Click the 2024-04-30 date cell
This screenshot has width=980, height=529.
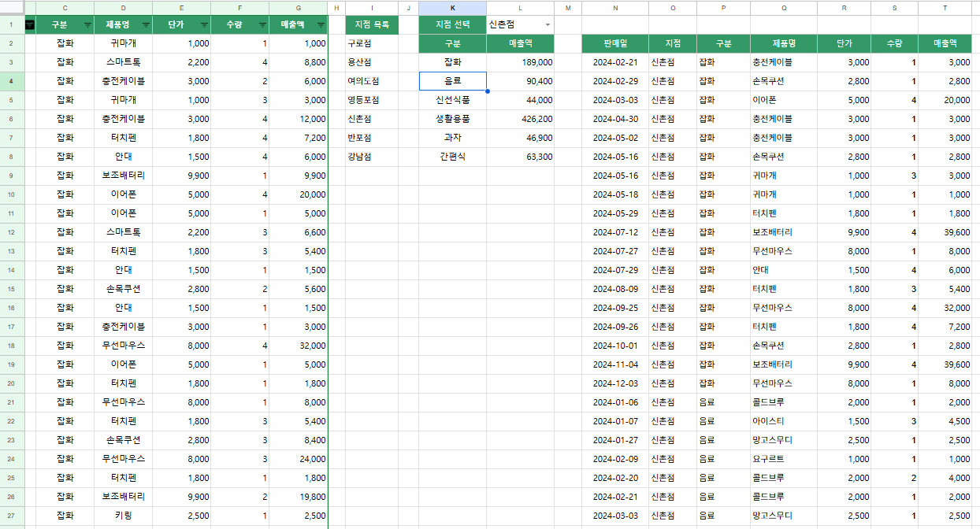pos(615,119)
